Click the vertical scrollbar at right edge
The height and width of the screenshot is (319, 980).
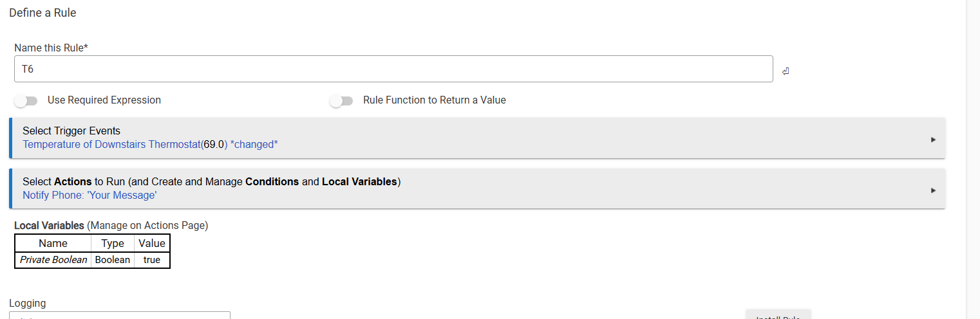coord(973,159)
